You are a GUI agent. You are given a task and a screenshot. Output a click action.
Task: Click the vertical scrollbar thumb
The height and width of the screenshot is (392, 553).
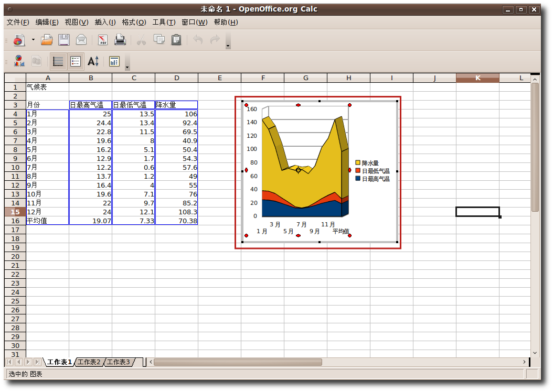[535, 147]
